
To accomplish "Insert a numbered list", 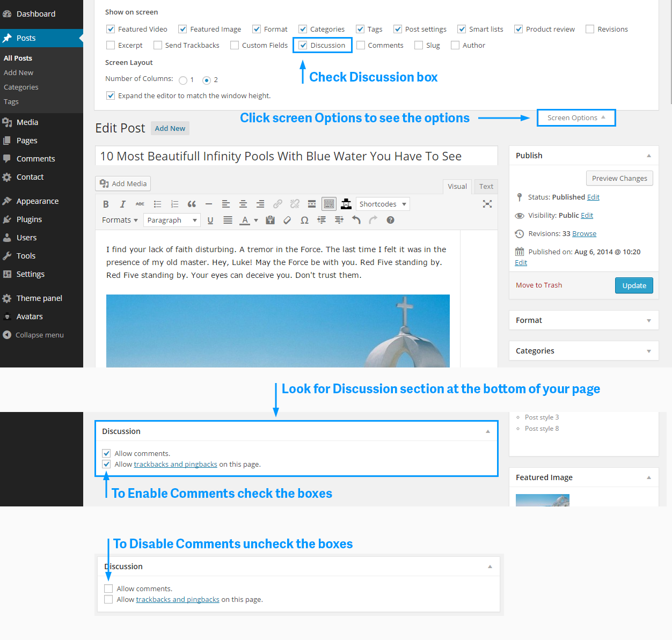I will click(174, 204).
